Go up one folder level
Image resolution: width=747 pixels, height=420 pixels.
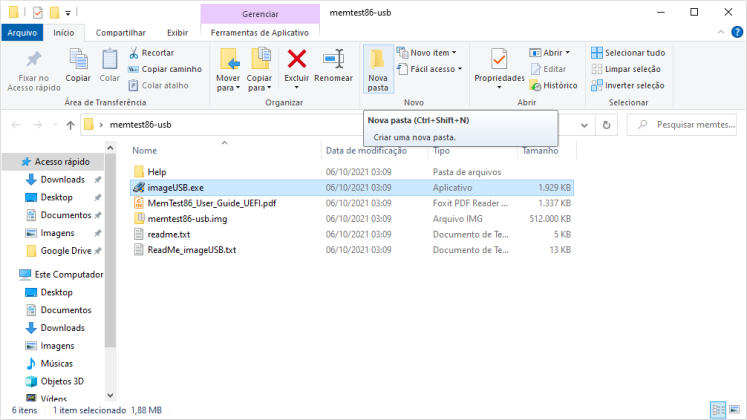(x=71, y=125)
